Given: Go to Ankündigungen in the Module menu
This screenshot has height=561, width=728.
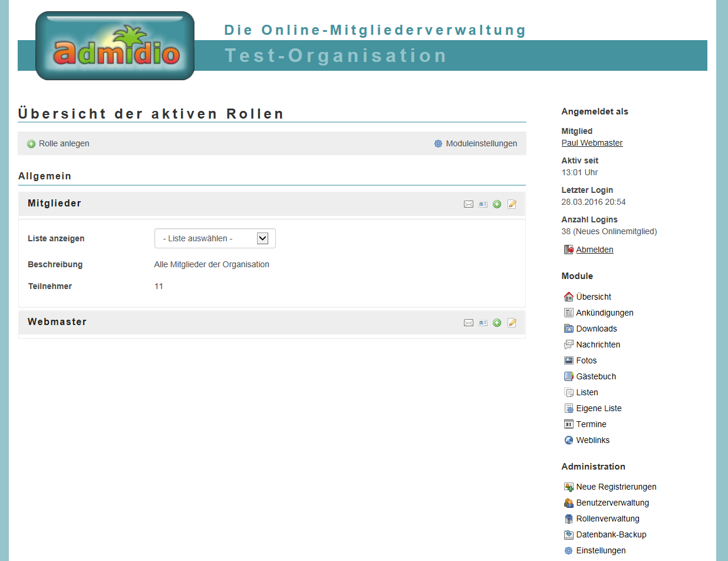Looking at the screenshot, I should 604,313.
